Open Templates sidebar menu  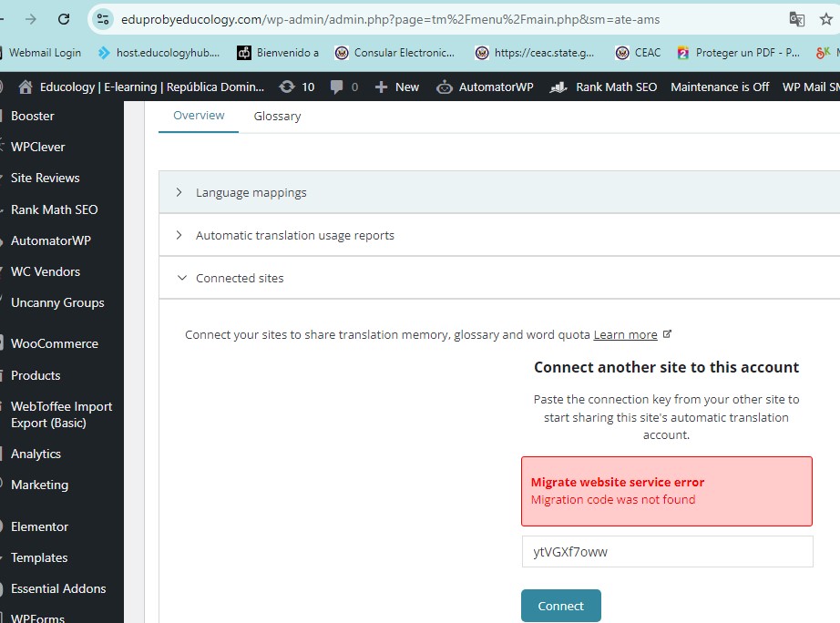(40, 557)
